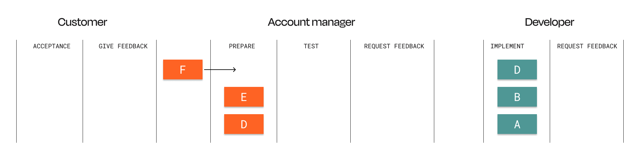Click the teal A card

tap(517, 124)
